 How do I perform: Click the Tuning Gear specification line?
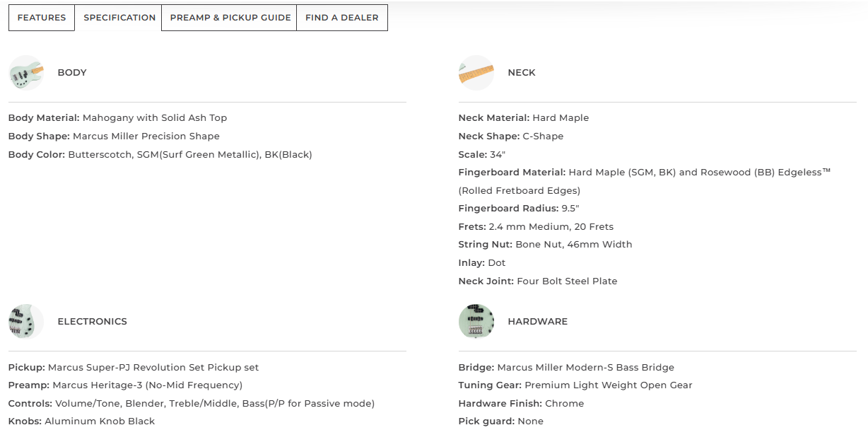coord(575,385)
